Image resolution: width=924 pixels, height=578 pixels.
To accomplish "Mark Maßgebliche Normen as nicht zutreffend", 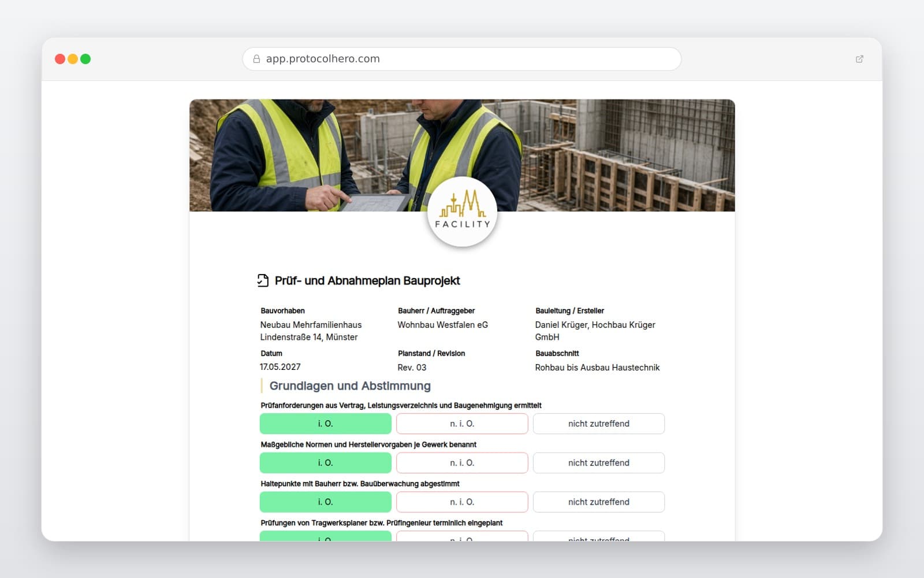I will [599, 463].
